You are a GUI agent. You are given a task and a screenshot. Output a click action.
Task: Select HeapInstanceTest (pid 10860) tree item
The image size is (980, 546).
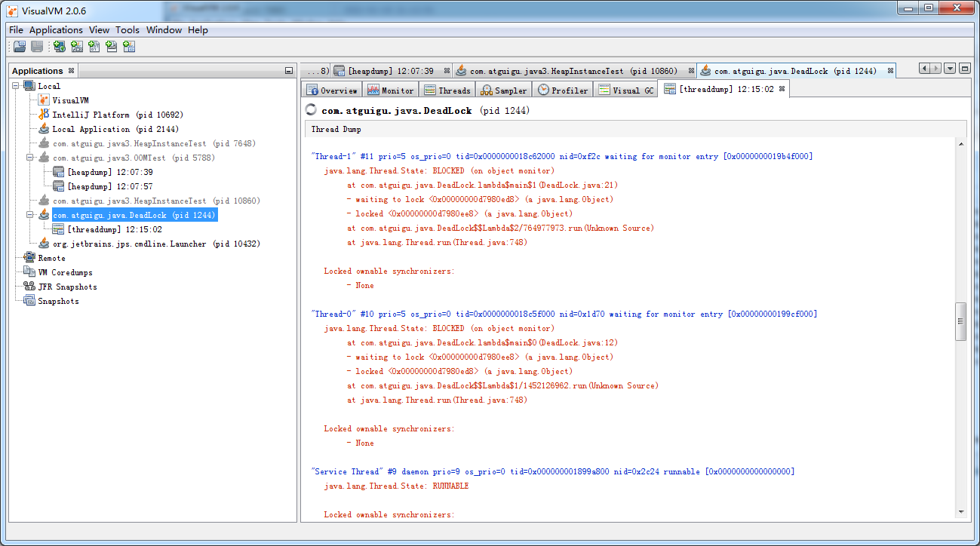[156, 201]
